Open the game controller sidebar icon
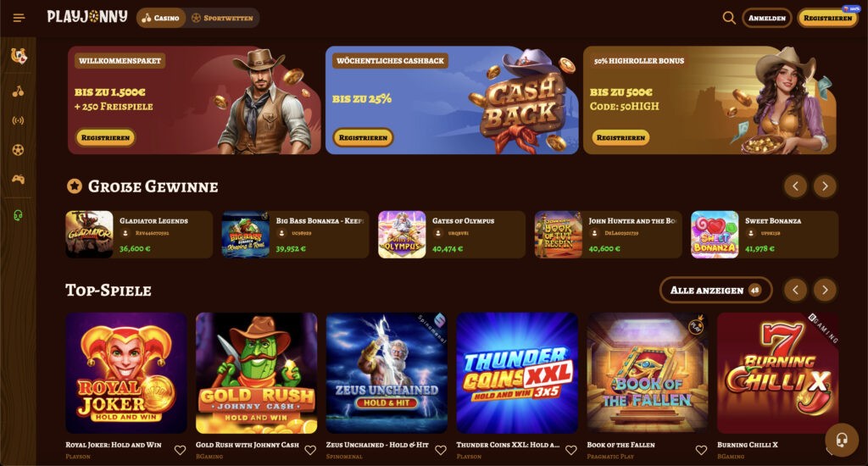The width and height of the screenshot is (868, 466). 19,180
